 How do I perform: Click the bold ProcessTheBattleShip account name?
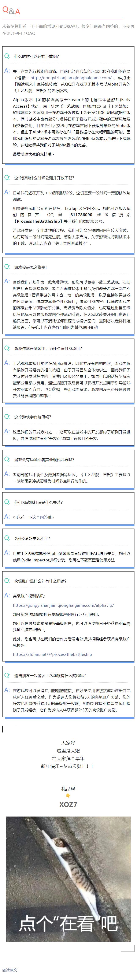38,221
